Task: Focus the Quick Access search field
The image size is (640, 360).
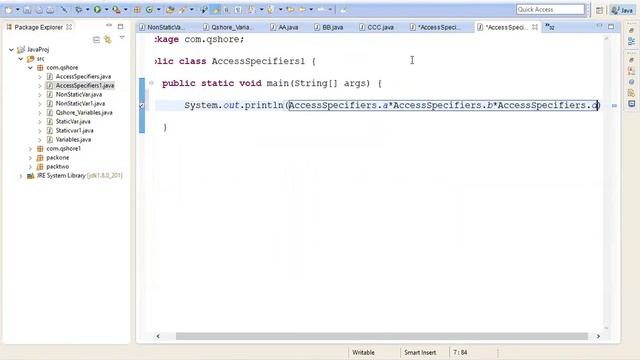Action: tap(550, 9)
